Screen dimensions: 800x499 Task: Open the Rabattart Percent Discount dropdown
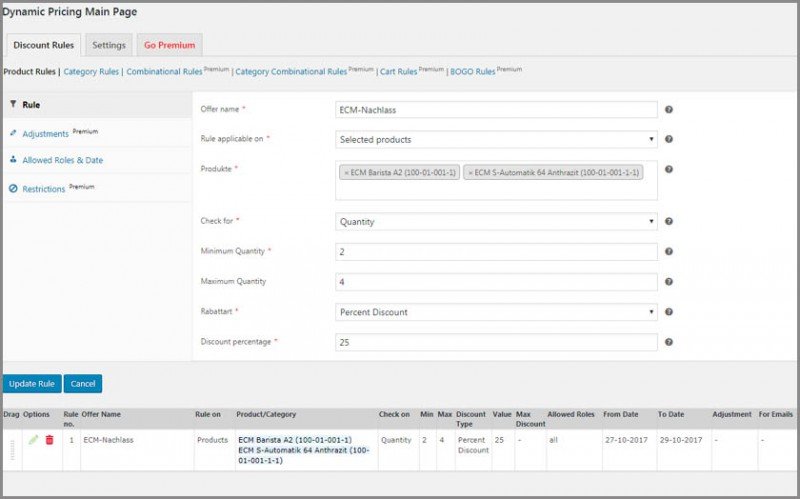(x=496, y=312)
